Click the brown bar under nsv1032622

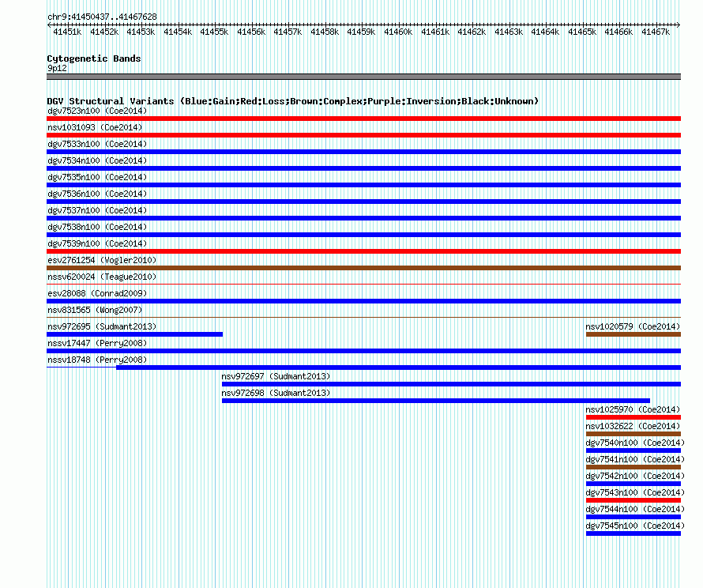click(x=633, y=434)
